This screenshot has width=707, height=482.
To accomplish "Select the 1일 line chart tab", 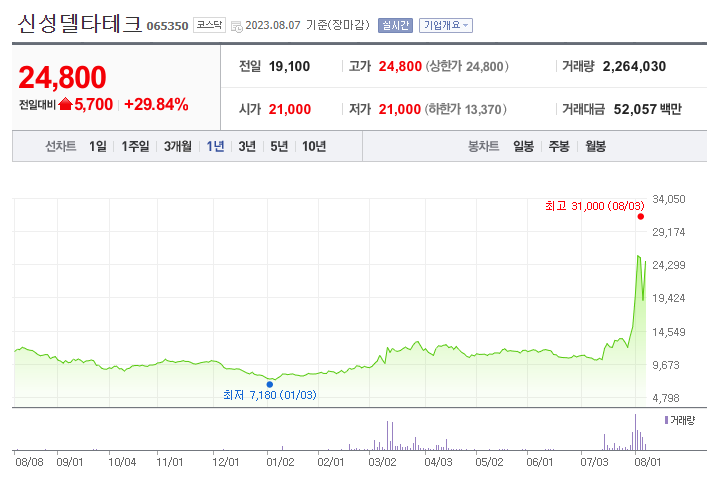I will pyautogui.click(x=98, y=146).
